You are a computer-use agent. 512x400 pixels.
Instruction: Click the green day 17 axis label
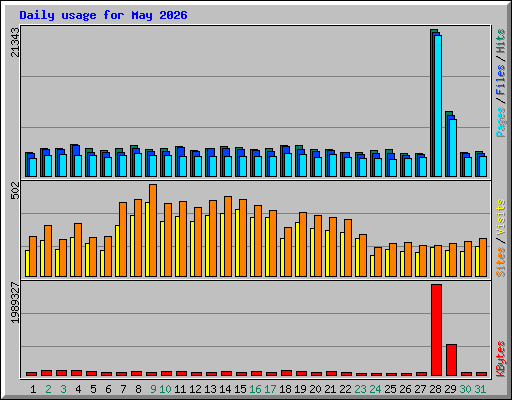pyautogui.click(x=270, y=389)
